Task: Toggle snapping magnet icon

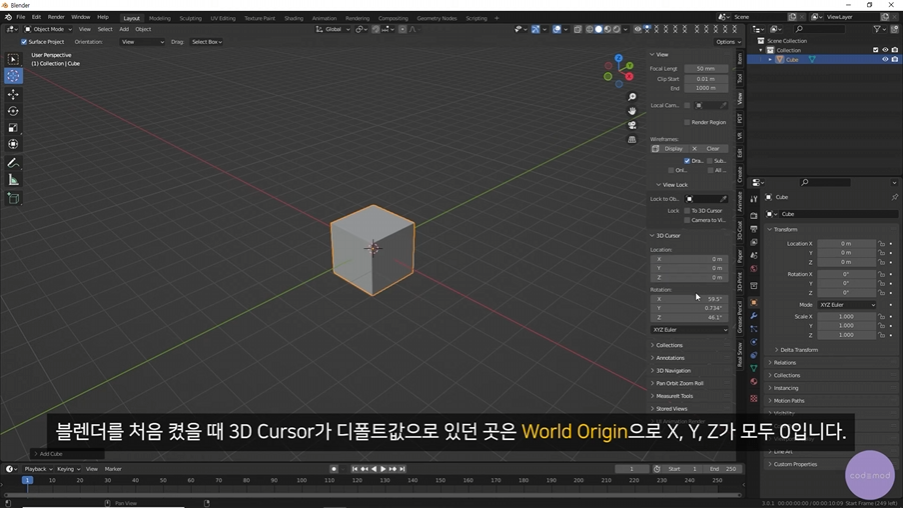Action: pos(375,29)
